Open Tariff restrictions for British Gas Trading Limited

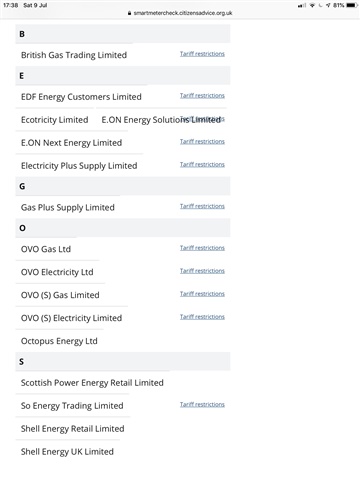pos(202,54)
